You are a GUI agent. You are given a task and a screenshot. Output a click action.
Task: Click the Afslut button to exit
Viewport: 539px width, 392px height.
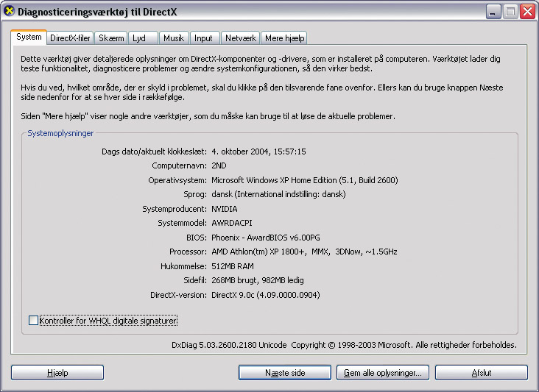482,373
